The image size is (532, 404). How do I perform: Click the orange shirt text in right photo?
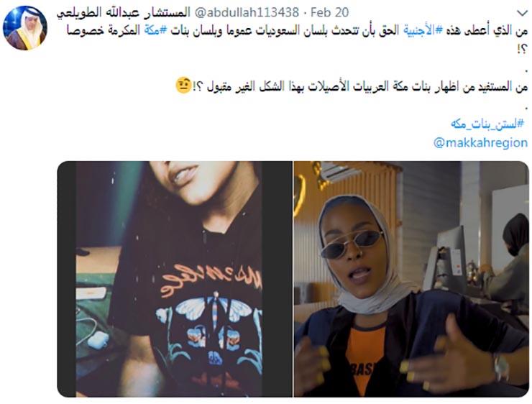click(363, 369)
